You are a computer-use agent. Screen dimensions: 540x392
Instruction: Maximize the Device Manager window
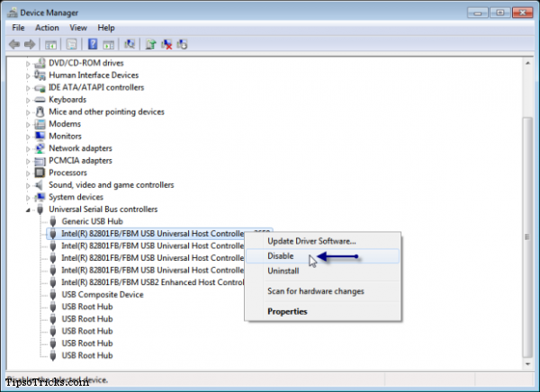click(500, 13)
